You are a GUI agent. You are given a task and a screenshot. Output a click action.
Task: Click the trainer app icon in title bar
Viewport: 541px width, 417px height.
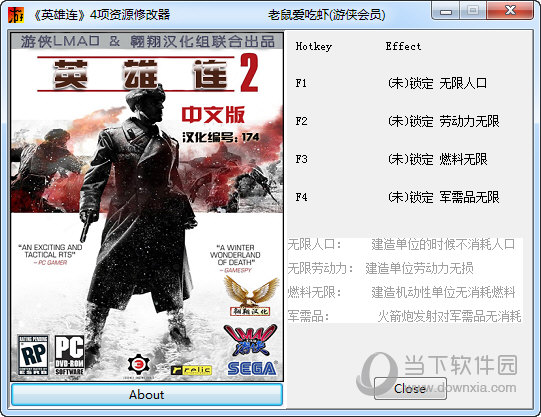tap(16, 15)
